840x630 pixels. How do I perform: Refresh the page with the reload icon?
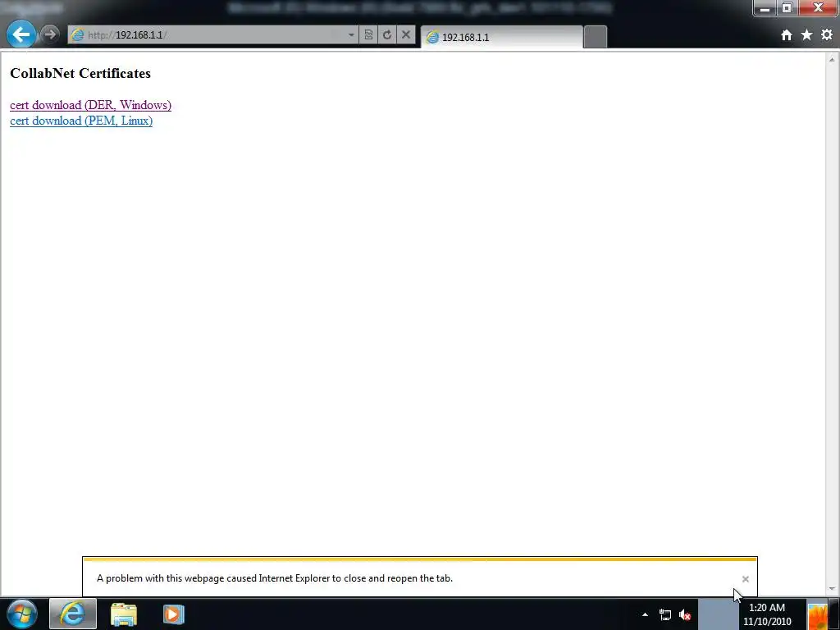pos(387,34)
